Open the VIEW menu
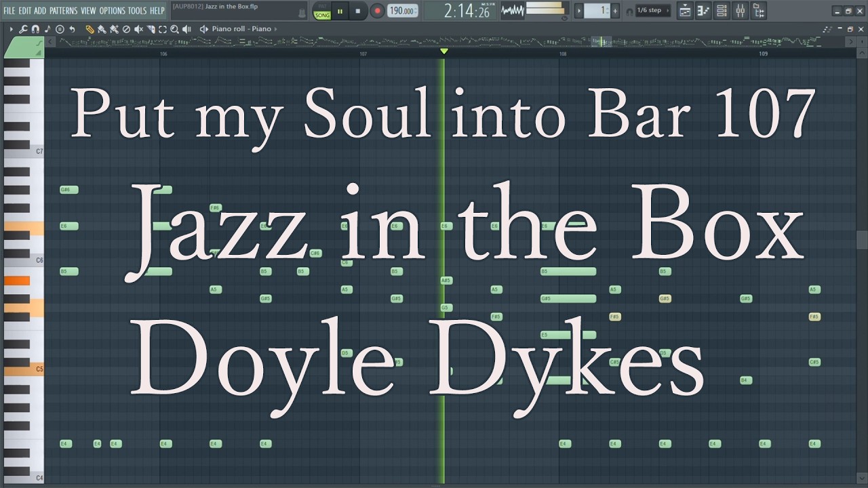Screen dimensions: 868x488 click(89, 11)
